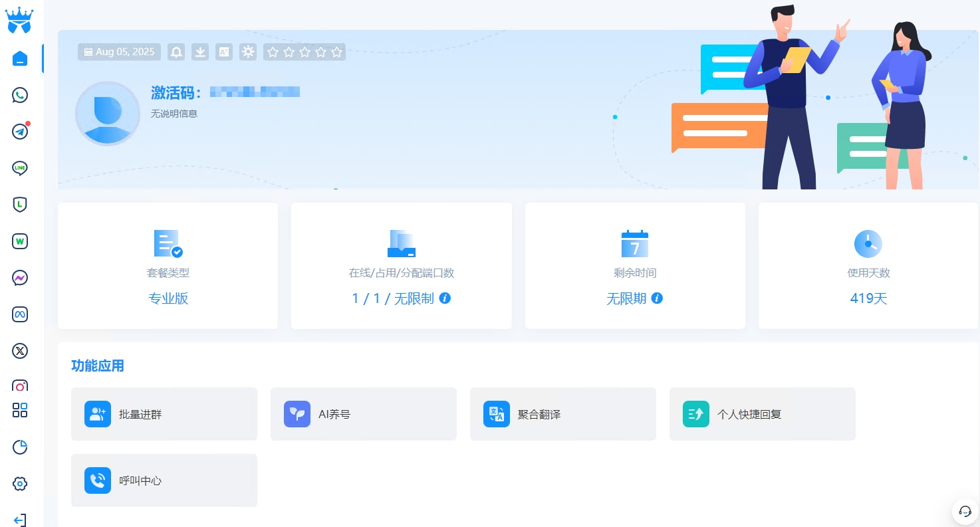The height and width of the screenshot is (527, 980).
Task: Open 呼叫中心 call center
Action: 164,480
